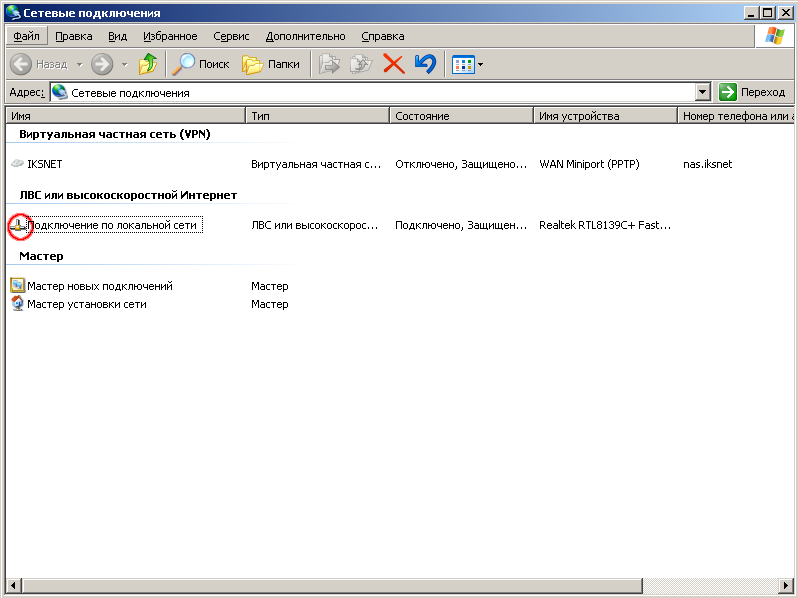798x598 pixels.
Task: Click the address bar network icon
Action: pos(60,92)
